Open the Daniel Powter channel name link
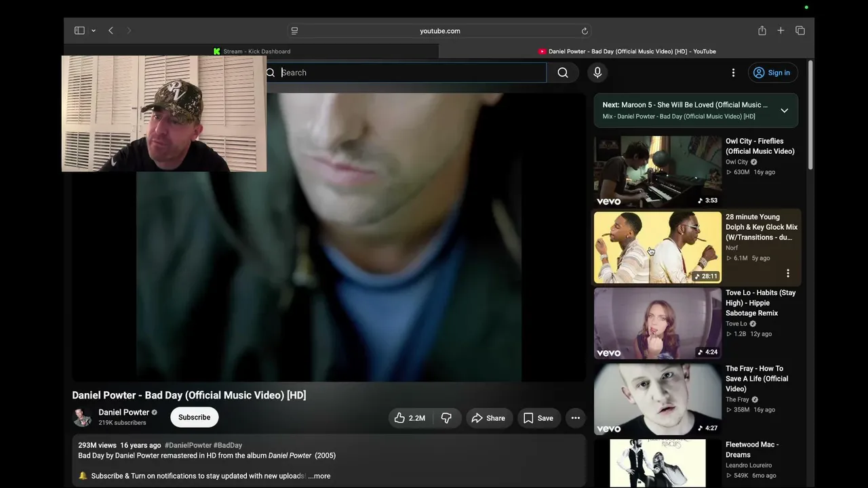868x488 pixels. [x=124, y=412]
